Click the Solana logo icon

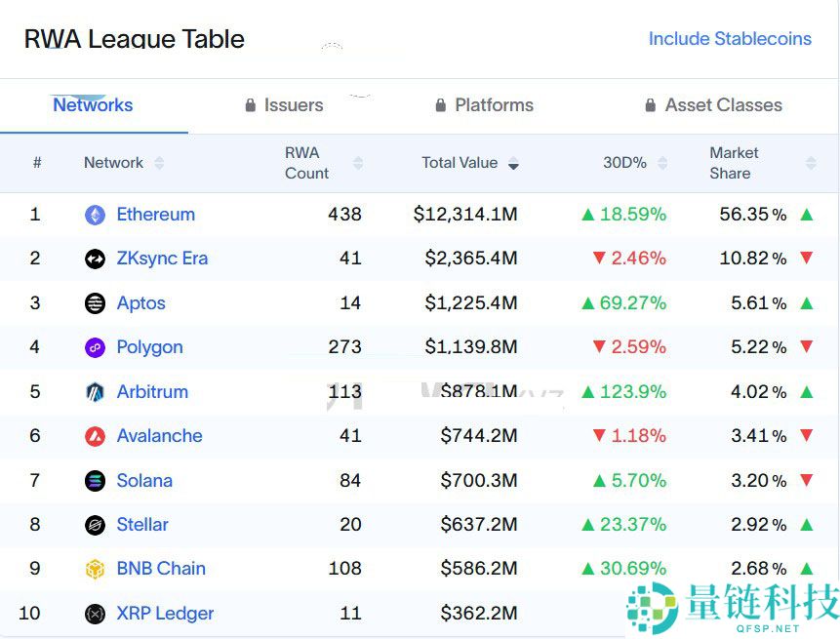click(95, 481)
